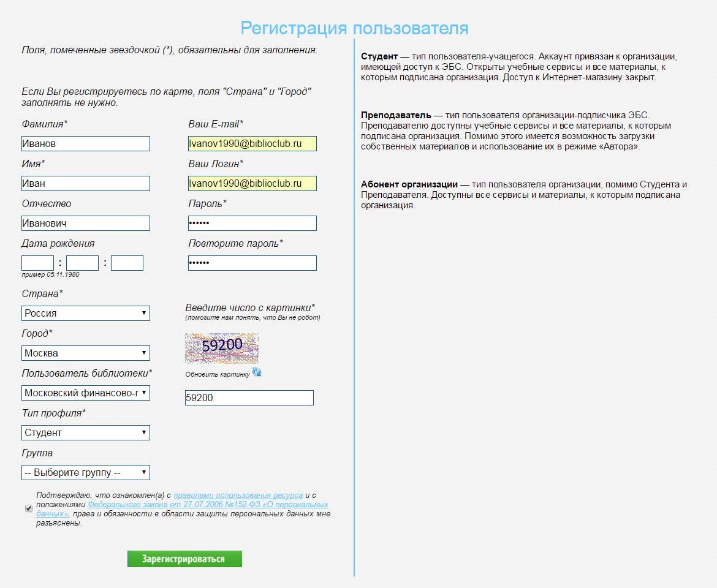This screenshot has height=588, width=717.
Task: Open the Страна dropdown showing Россия
Action: point(86,313)
